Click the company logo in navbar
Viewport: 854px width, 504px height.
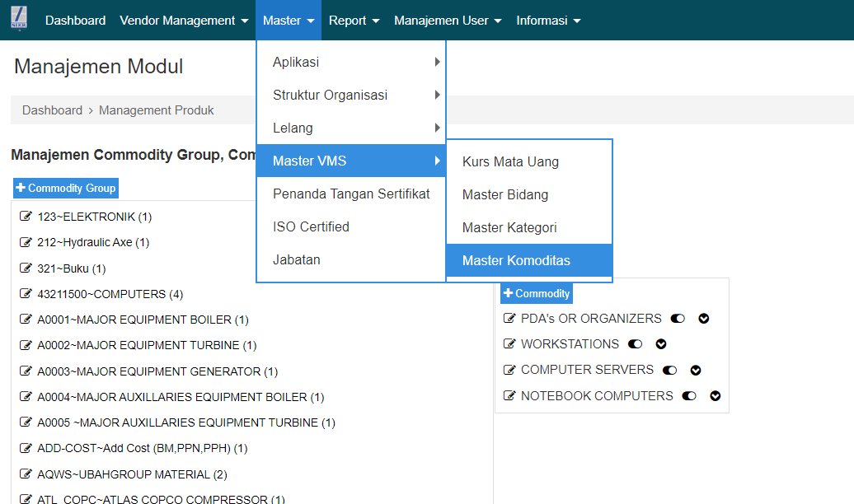[x=19, y=20]
